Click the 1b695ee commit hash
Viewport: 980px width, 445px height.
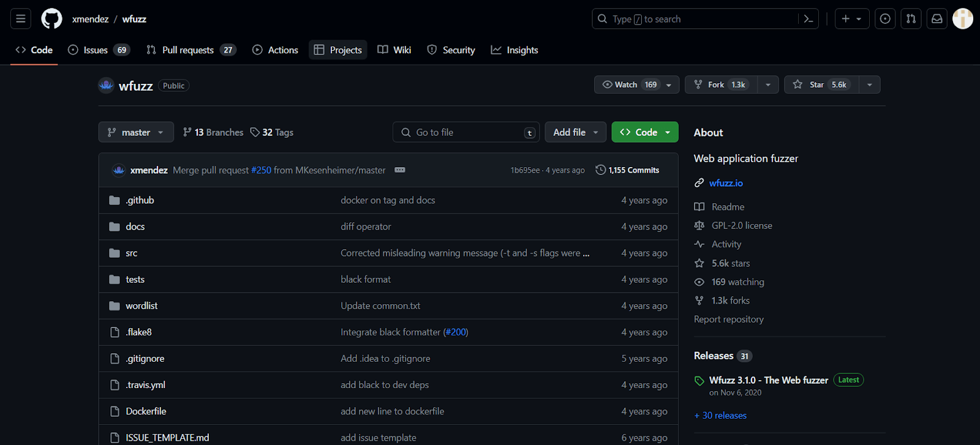(x=526, y=170)
